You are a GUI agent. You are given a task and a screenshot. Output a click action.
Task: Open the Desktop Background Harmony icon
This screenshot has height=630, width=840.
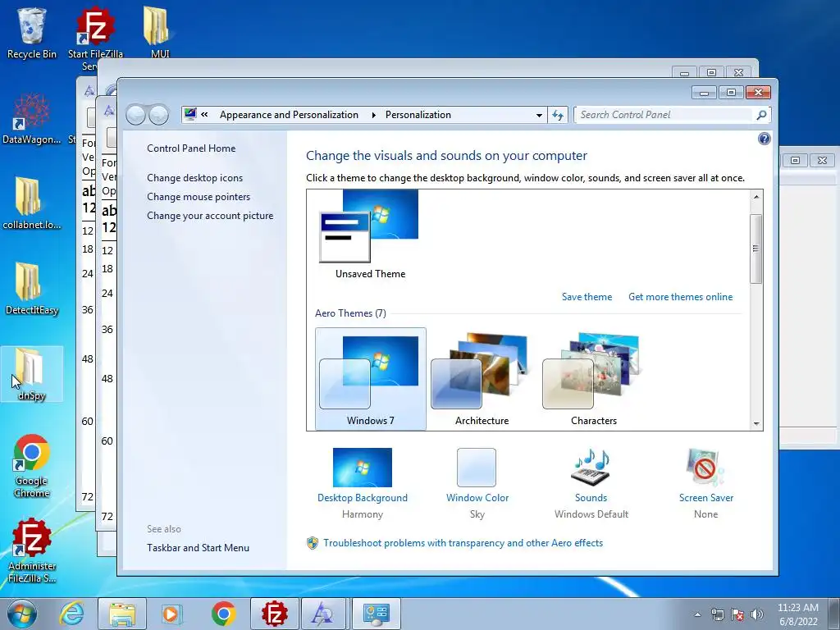coord(362,468)
